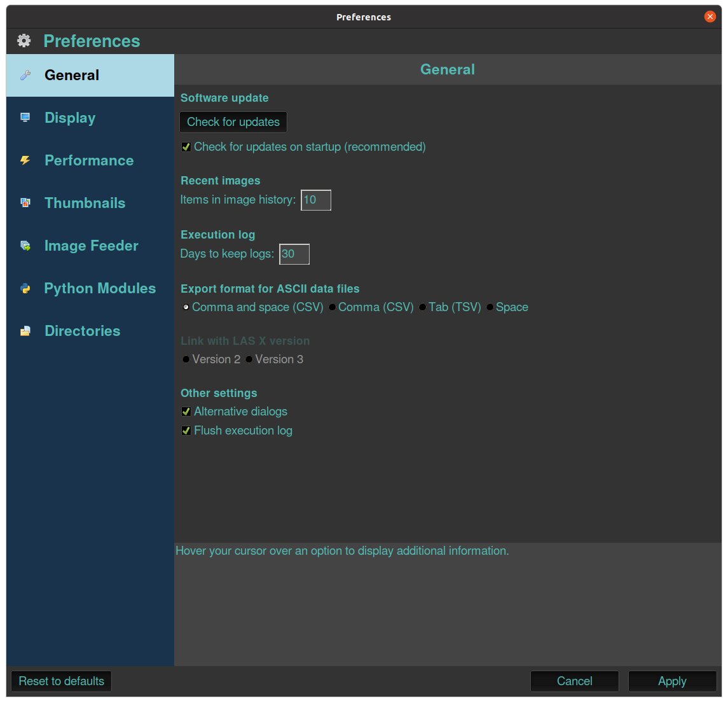Click the Apply button

[x=672, y=681]
